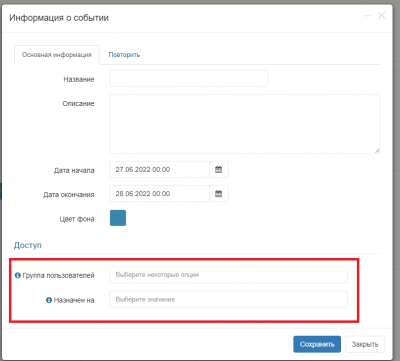Minimize the event information dialog
The width and height of the screenshot is (400, 361).
coord(368,16)
